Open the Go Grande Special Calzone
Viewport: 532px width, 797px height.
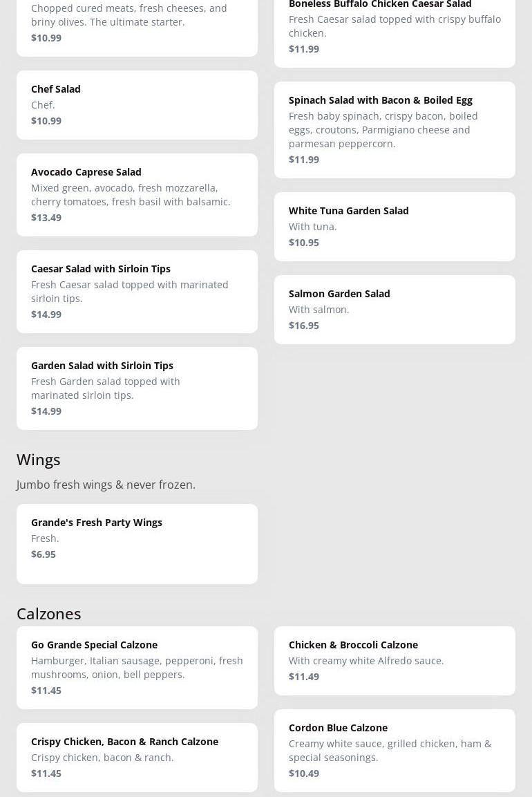[137, 668]
